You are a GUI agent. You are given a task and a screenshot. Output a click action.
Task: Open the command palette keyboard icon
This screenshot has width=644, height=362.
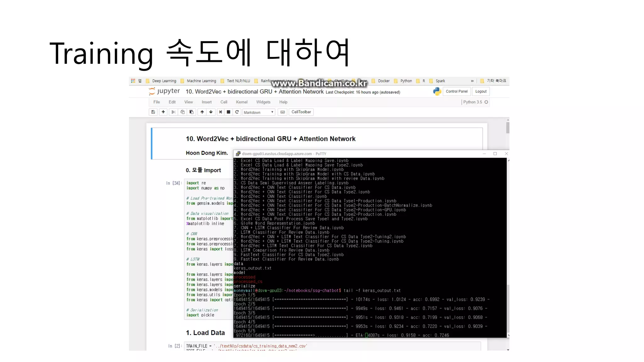pos(283,112)
